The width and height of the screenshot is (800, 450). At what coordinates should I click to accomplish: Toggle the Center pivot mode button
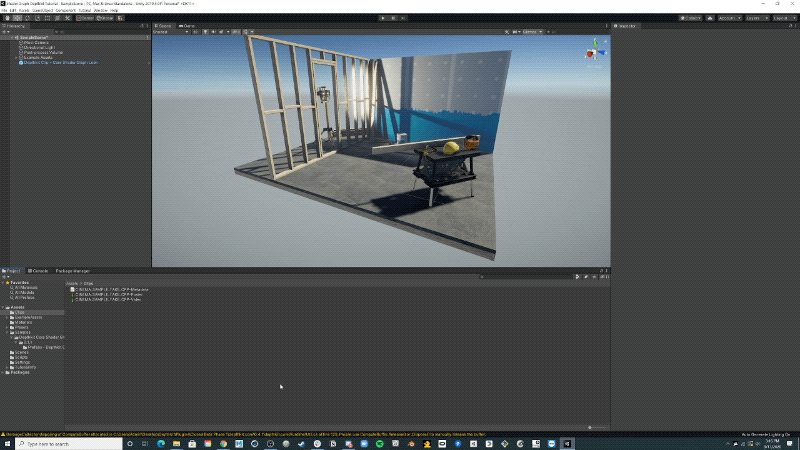coord(84,18)
